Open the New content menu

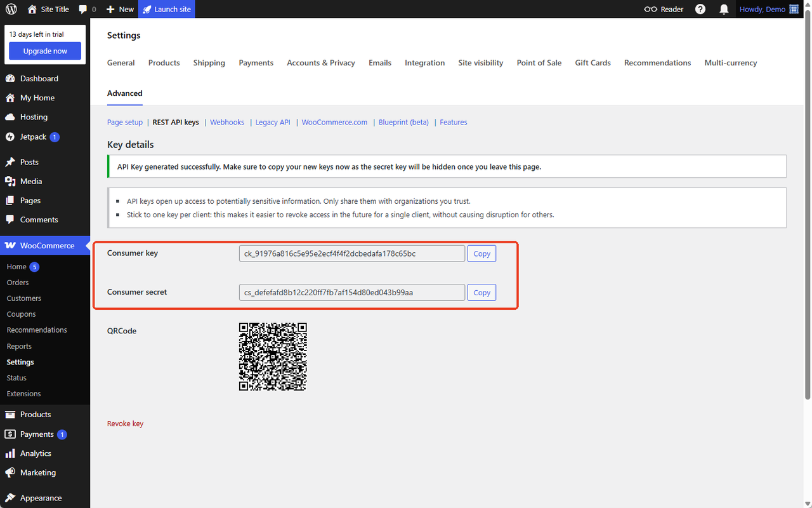(x=120, y=10)
